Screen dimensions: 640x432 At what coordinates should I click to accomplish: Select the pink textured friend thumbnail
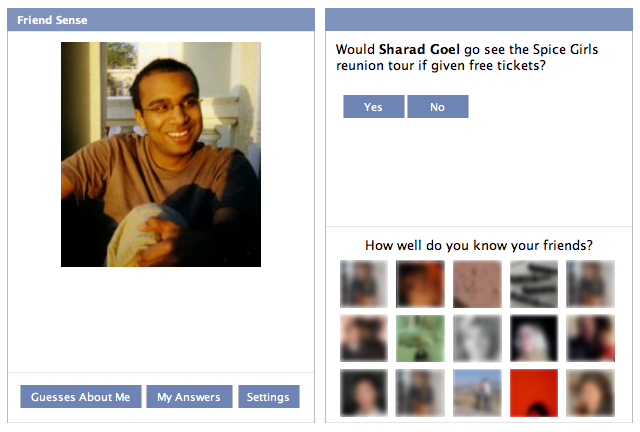point(477,284)
